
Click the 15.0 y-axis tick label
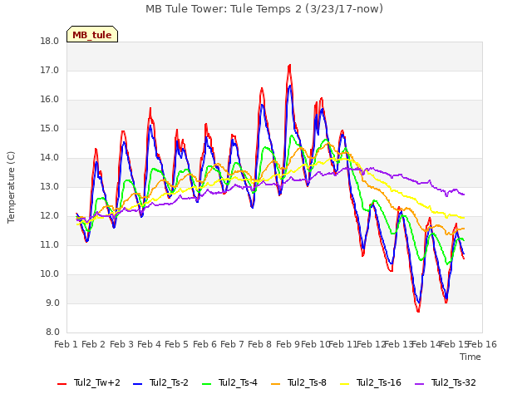(x=50, y=129)
